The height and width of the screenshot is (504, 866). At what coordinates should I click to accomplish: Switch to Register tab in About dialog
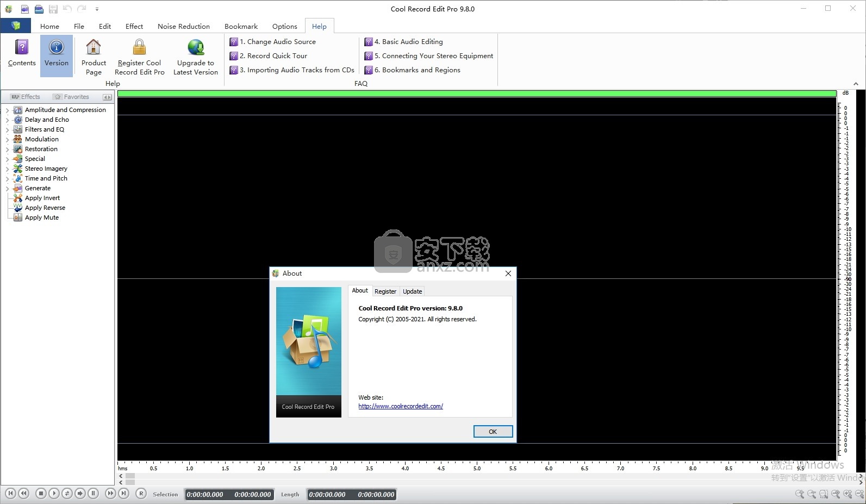(x=385, y=291)
